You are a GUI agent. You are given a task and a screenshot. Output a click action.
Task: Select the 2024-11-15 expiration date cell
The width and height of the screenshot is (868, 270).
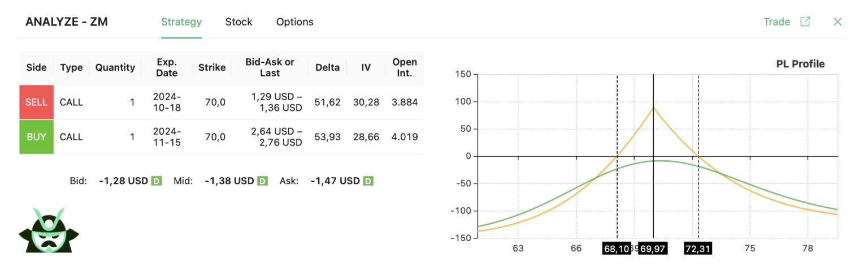click(167, 137)
